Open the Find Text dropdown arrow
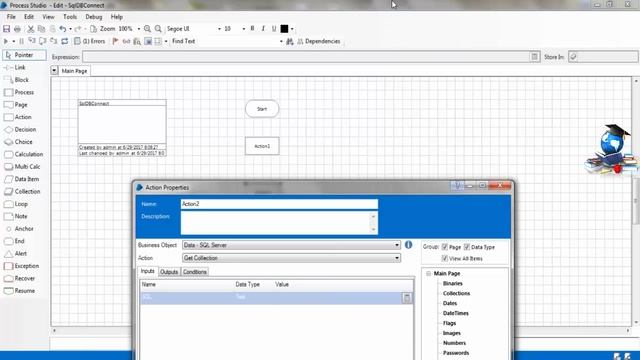The height and width of the screenshot is (360, 640). 281,41
